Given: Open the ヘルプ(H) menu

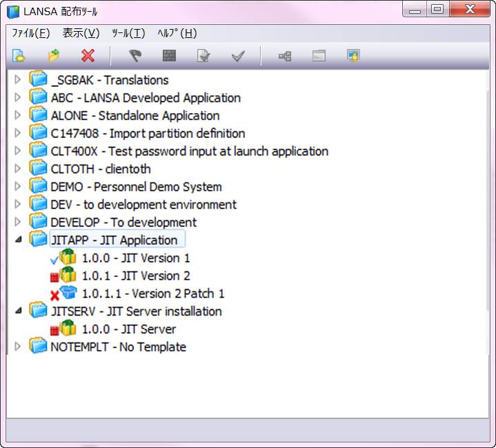Looking at the screenshot, I should (x=177, y=33).
